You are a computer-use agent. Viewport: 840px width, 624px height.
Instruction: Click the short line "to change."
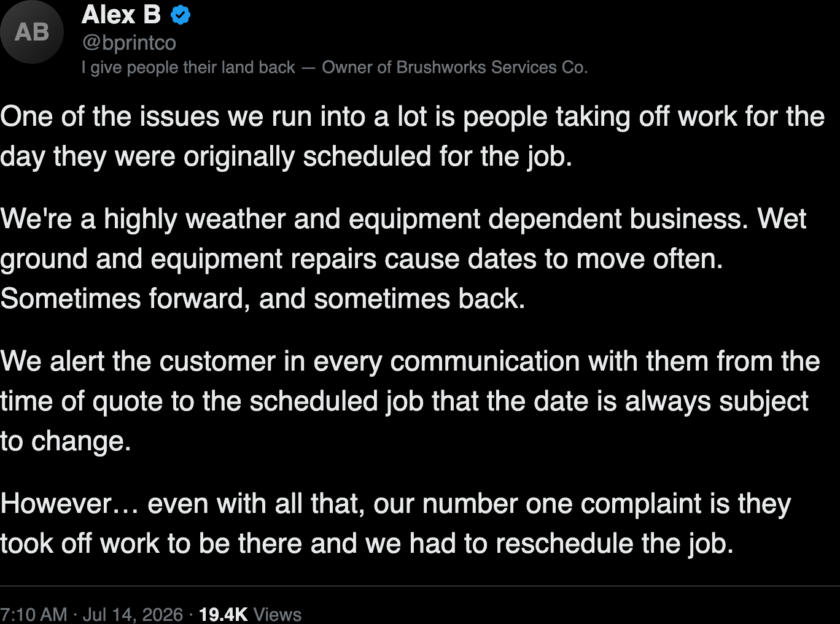tap(66, 441)
